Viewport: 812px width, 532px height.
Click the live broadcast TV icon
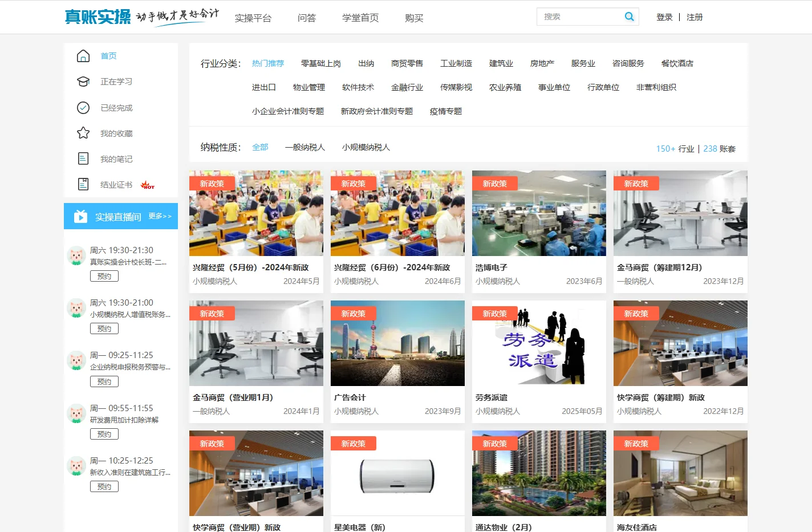(81, 216)
